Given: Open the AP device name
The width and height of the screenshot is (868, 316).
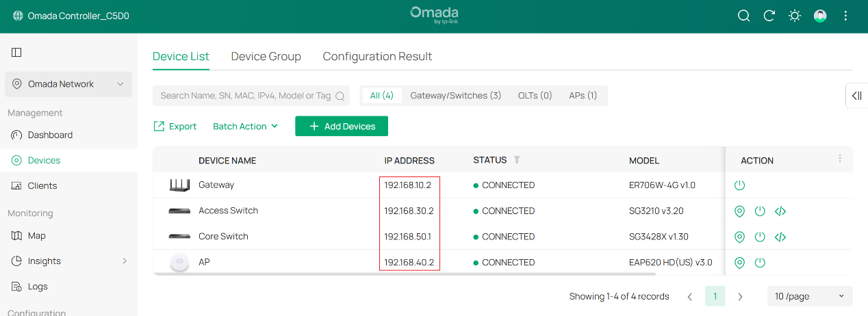Looking at the screenshot, I should pos(204,262).
